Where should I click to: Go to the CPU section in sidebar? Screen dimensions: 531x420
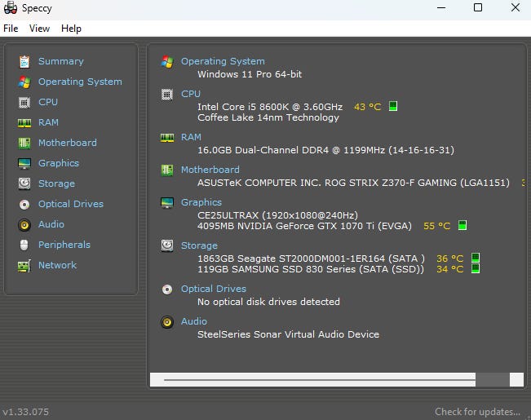pyautogui.click(x=48, y=102)
